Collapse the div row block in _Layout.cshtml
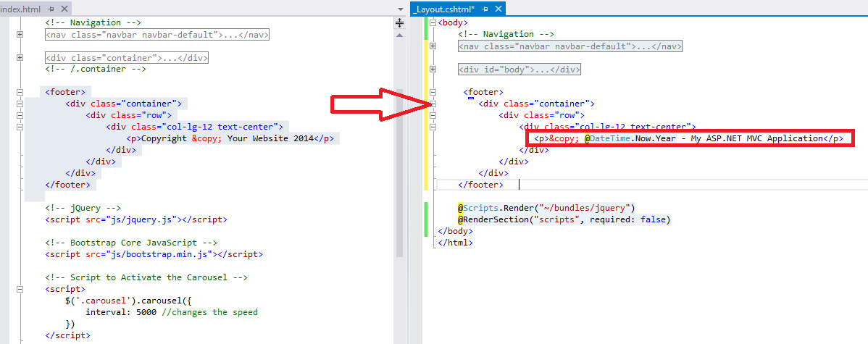 coord(433,115)
